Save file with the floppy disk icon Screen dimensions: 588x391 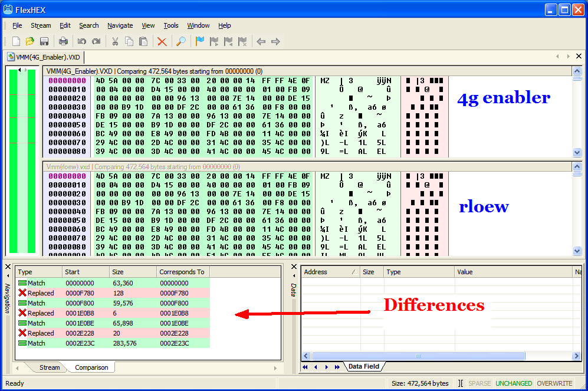[44, 41]
